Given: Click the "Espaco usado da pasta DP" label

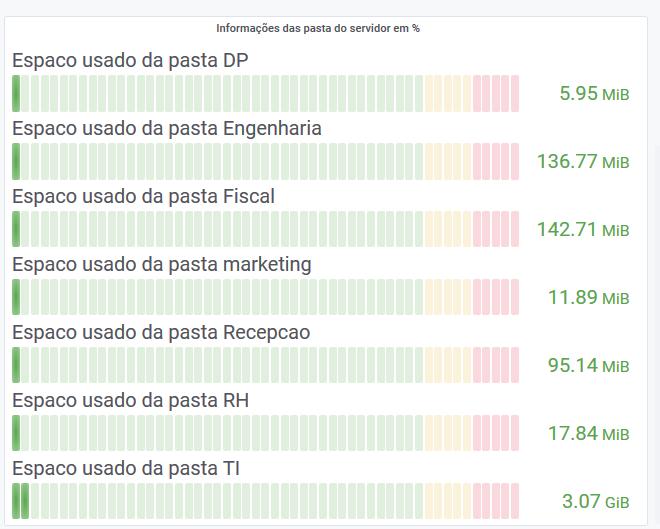Looking at the screenshot, I should [x=130, y=61].
